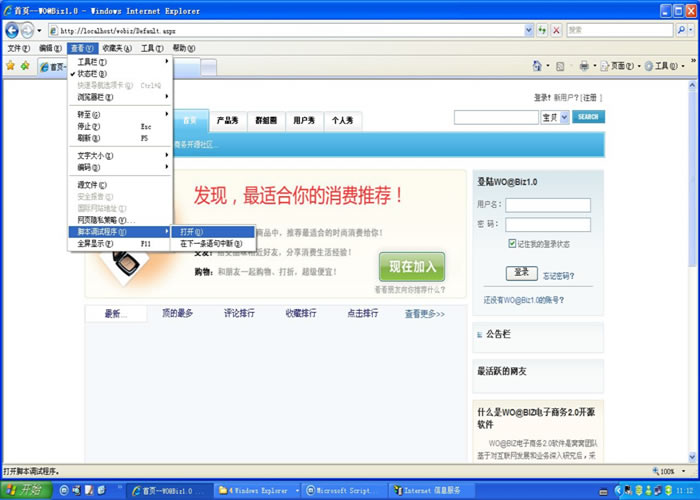Screen dimensions: 700x500
Task: Choose 全屏显示 in the View menu
Action: tap(120, 244)
